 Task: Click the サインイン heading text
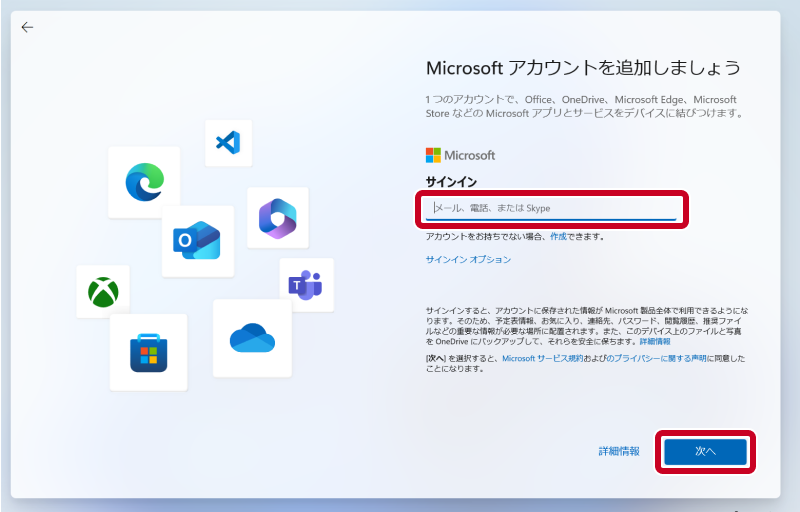452,182
